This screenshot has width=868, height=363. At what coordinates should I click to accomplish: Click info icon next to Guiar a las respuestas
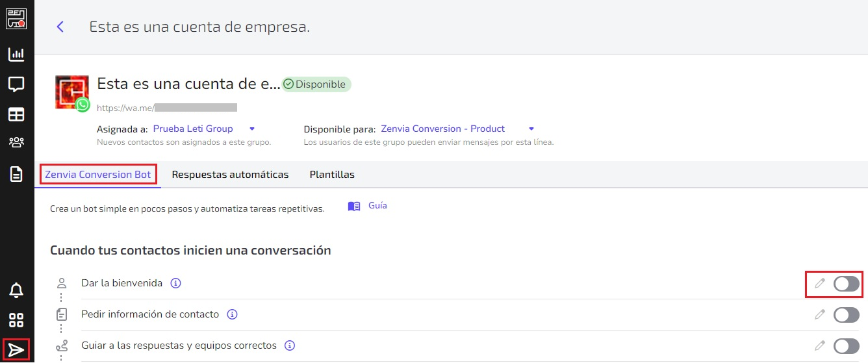290,345
